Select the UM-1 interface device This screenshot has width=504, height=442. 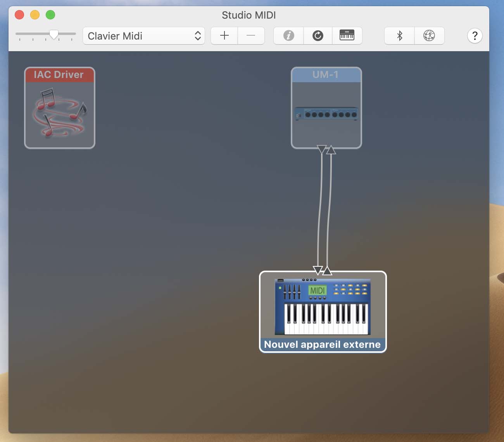(x=326, y=108)
